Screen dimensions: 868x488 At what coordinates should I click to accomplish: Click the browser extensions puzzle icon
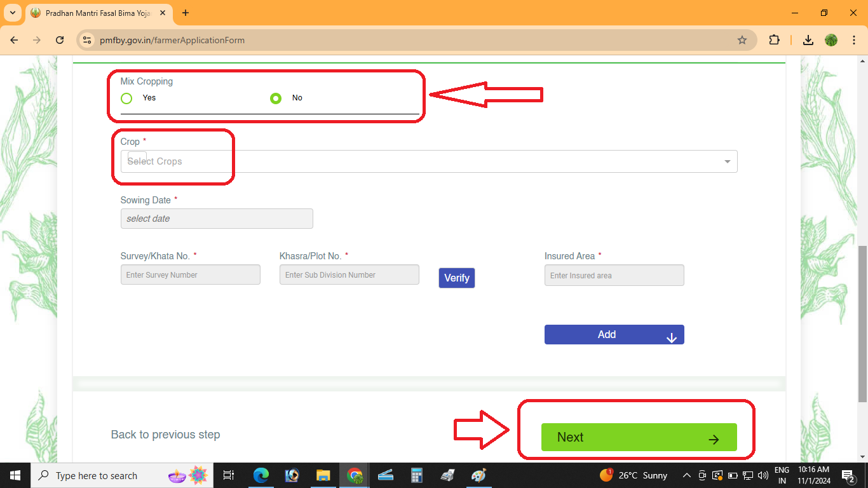[775, 39]
